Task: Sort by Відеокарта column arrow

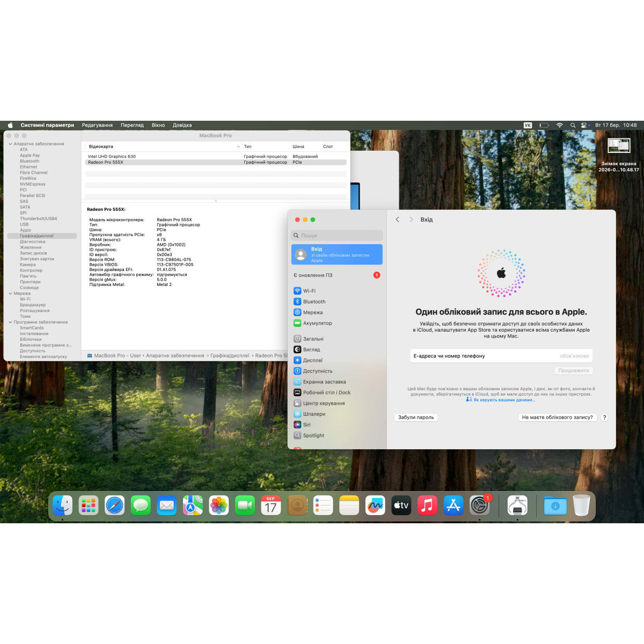Action: tap(238, 147)
